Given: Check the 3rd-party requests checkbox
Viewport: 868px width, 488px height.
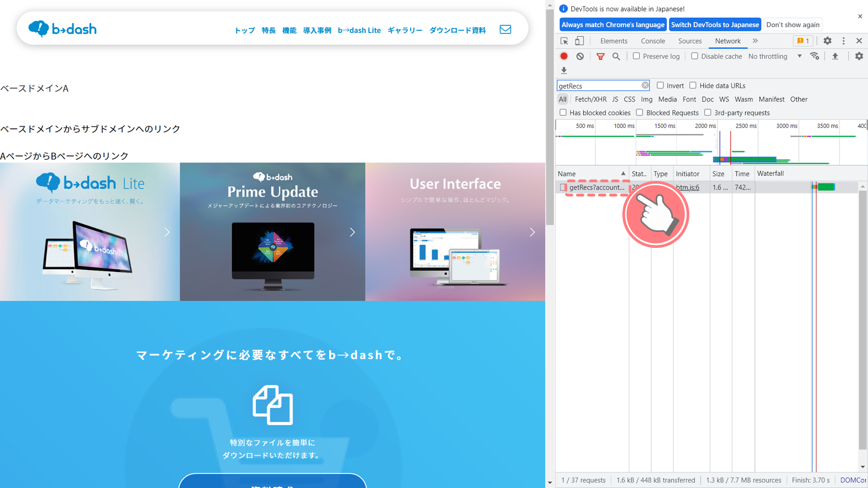Looking at the screenshot, I should [708, 112].
